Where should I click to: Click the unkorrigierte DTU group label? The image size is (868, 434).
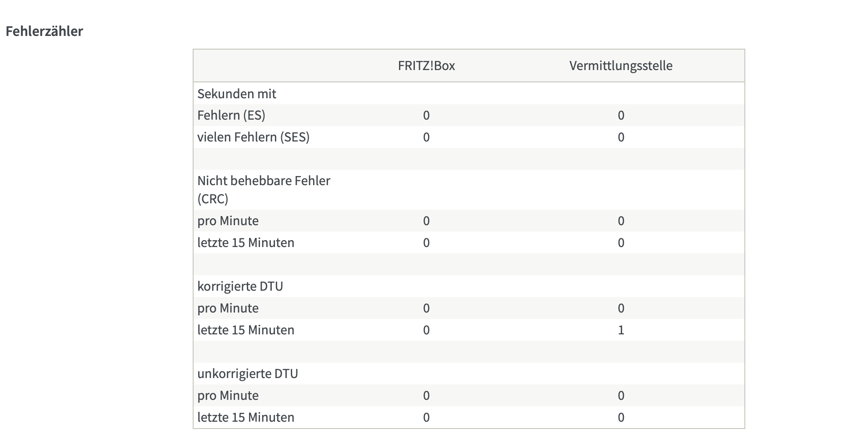(x=247, y=373)
